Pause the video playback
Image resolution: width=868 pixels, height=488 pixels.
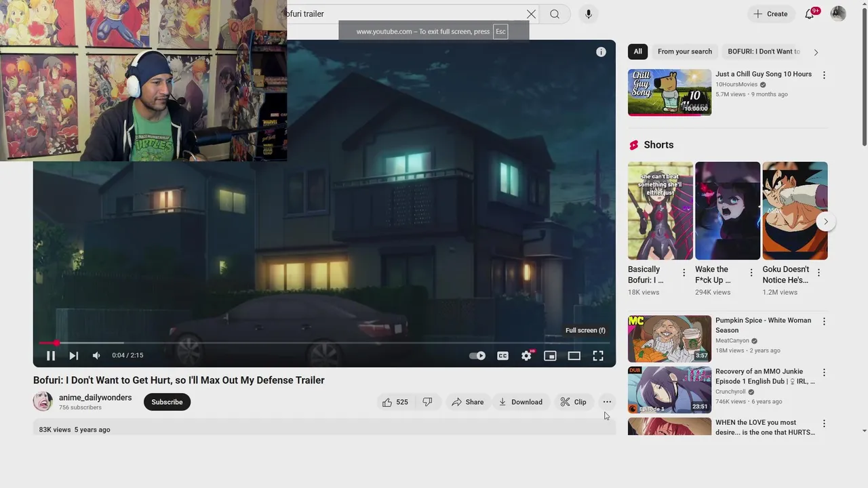[x=50, y=356]
